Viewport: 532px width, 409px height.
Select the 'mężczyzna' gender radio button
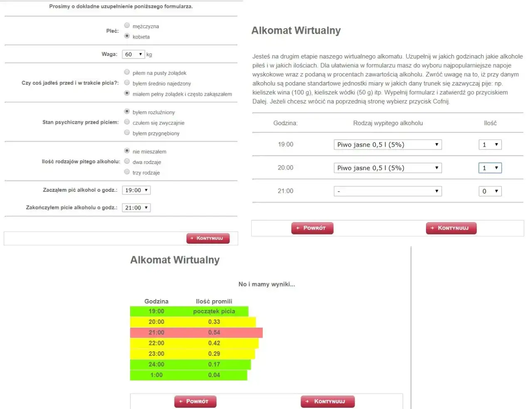tap(127, 26)
